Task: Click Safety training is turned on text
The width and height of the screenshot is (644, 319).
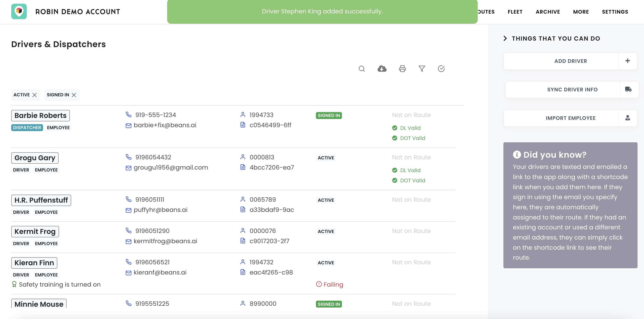Action: (60, 285)
